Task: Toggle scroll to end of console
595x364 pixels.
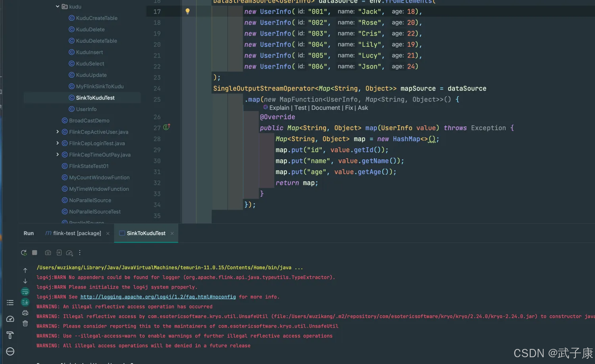Action: point(25,302)
